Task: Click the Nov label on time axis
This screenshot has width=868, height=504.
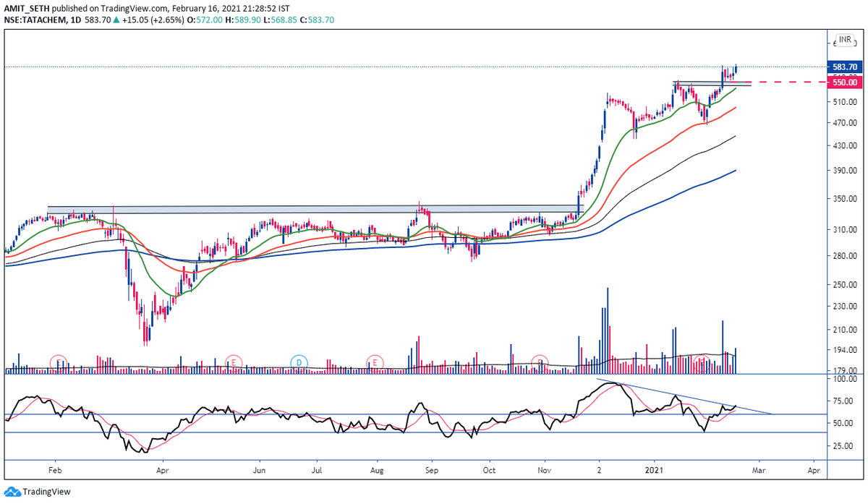Action: tap(543, 470)
